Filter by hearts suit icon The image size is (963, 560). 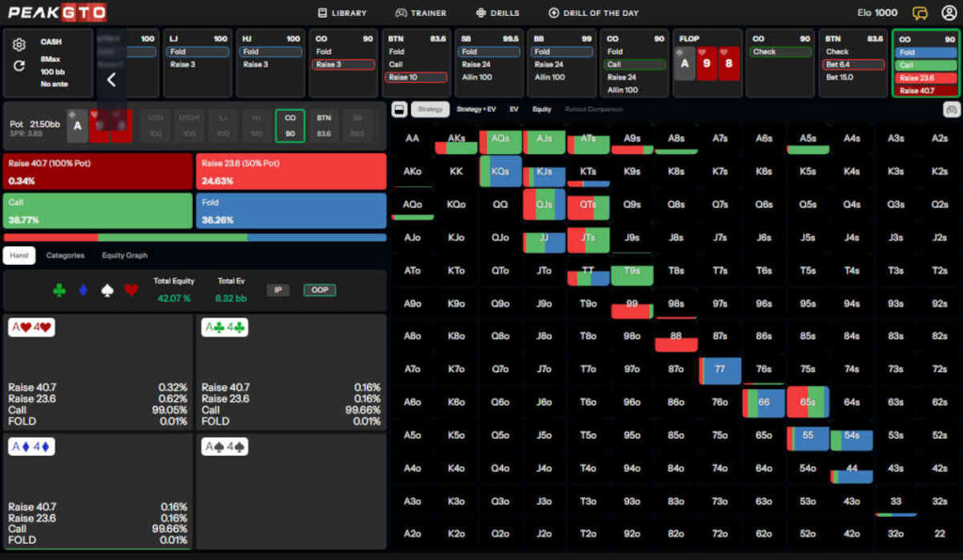131,290
